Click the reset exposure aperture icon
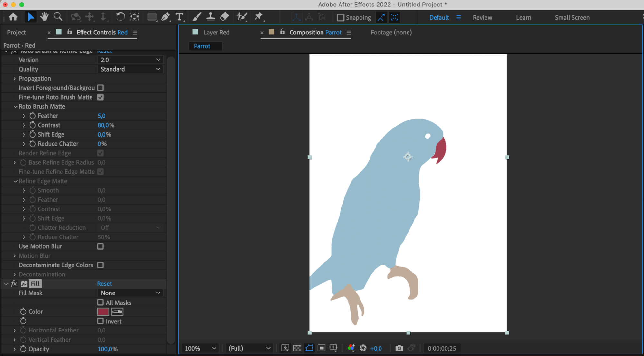 (x=363, y=348)
